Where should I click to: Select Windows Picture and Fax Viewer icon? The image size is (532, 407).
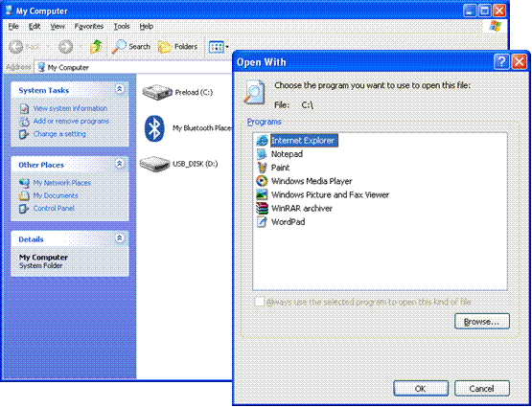point(262,194)
